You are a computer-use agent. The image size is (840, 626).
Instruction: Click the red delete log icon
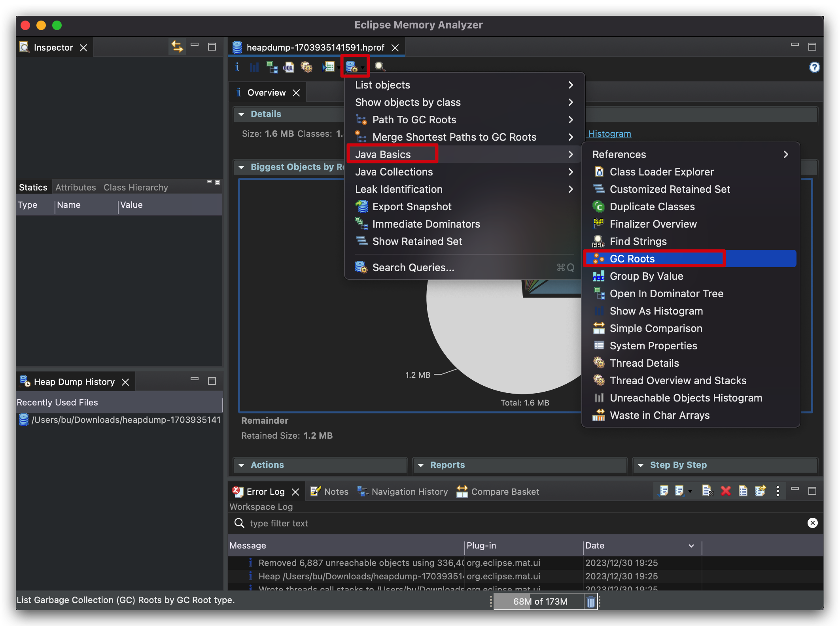(725, 491)
